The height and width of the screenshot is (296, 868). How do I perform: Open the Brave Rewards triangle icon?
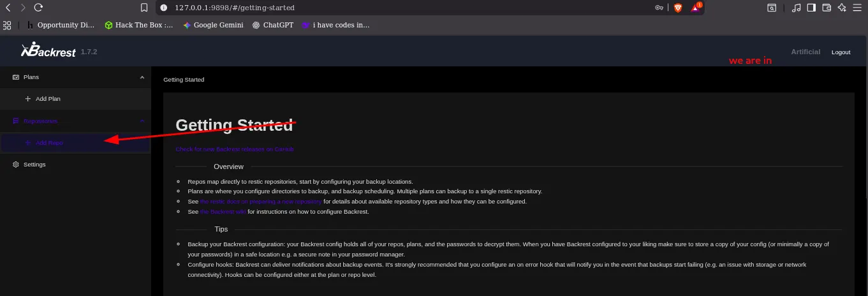696,8
